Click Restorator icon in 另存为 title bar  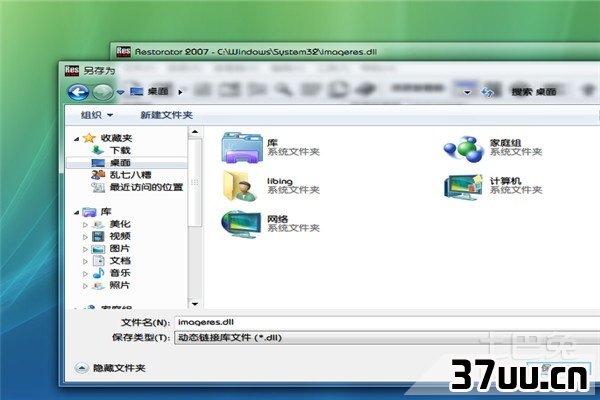tap(72, 70)
